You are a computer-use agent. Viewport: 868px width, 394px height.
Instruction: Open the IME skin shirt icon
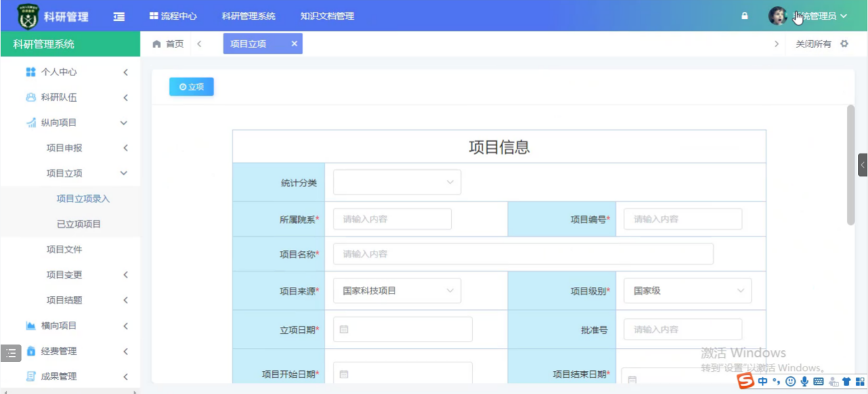pos(846,382)
